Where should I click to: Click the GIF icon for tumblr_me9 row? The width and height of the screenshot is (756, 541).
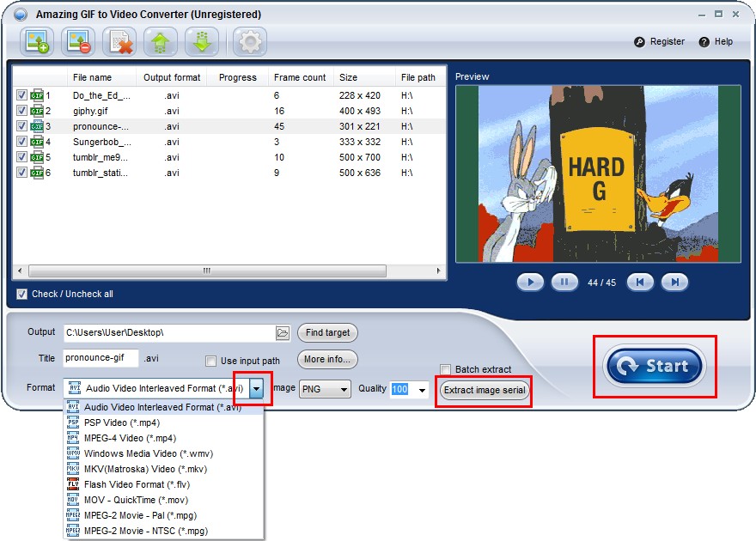tap(37, 157)
